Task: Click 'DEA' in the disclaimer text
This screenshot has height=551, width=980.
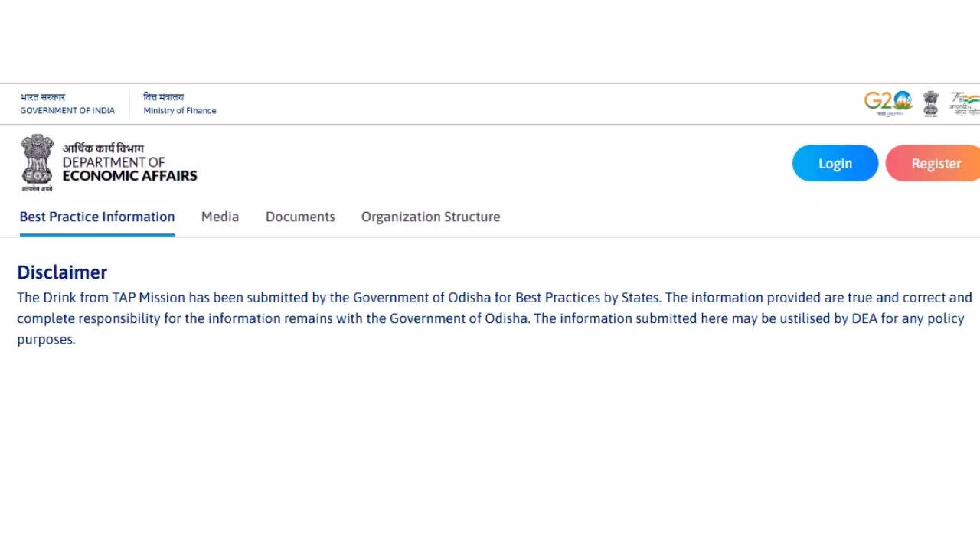Action: point(864,318)
